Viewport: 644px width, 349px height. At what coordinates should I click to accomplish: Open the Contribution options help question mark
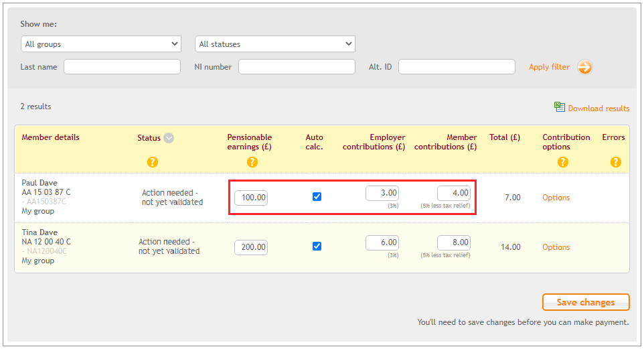click(563, 162)
